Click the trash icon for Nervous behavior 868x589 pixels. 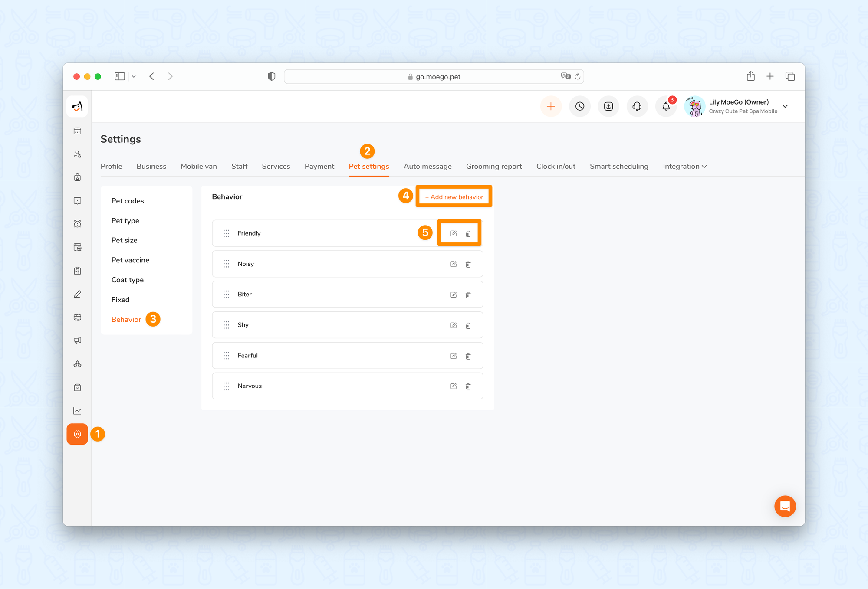click(x=468, y=386)
